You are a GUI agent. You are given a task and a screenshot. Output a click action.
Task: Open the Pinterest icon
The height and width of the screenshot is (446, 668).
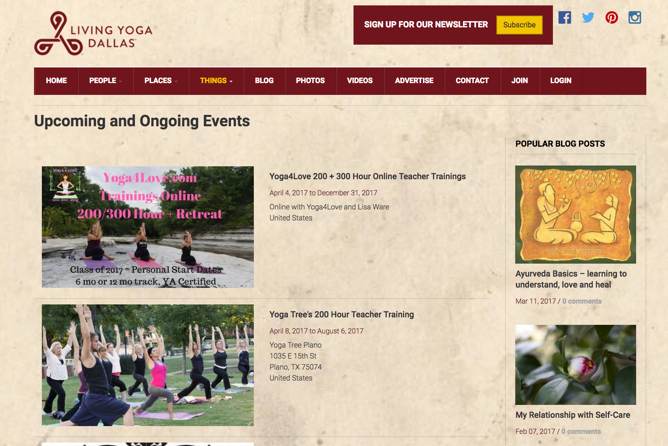612,17
